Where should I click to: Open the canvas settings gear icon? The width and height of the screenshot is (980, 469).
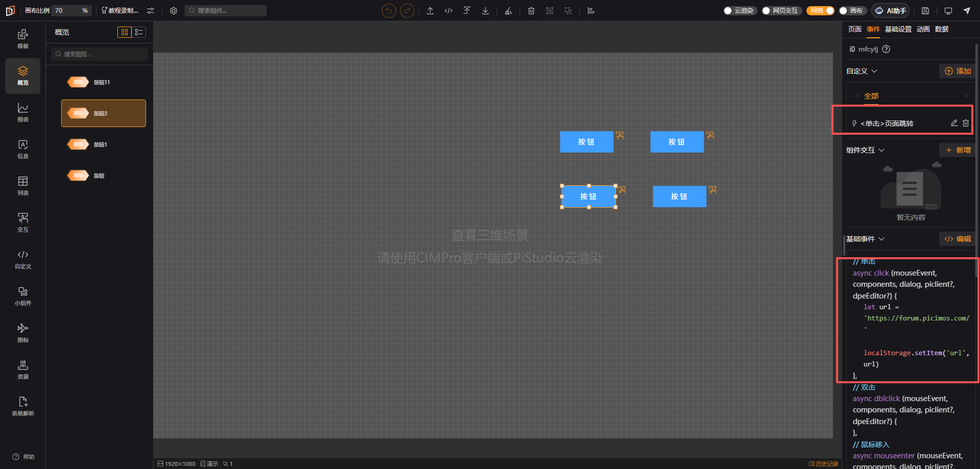[x=174, y=11]
